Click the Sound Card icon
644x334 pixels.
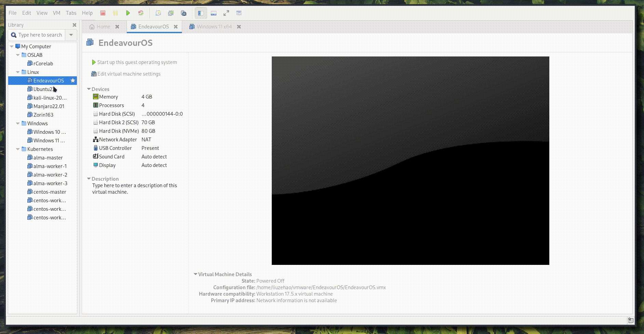[96, 156]
